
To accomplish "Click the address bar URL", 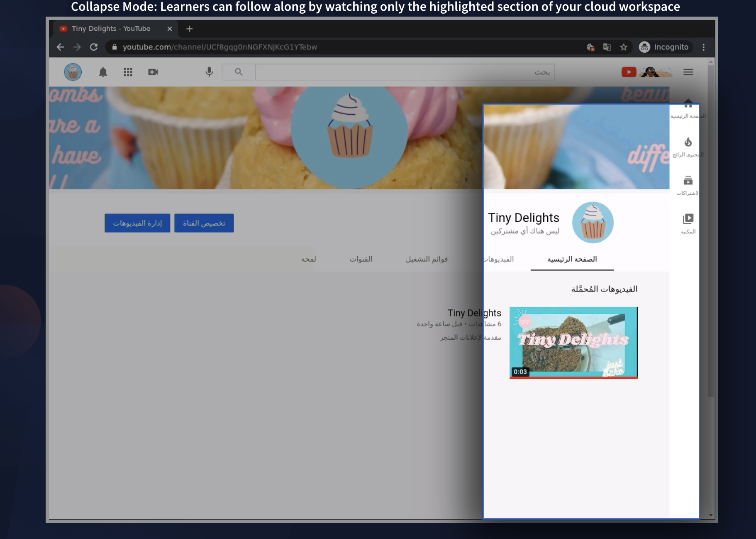I will click(x=220, y=47).
